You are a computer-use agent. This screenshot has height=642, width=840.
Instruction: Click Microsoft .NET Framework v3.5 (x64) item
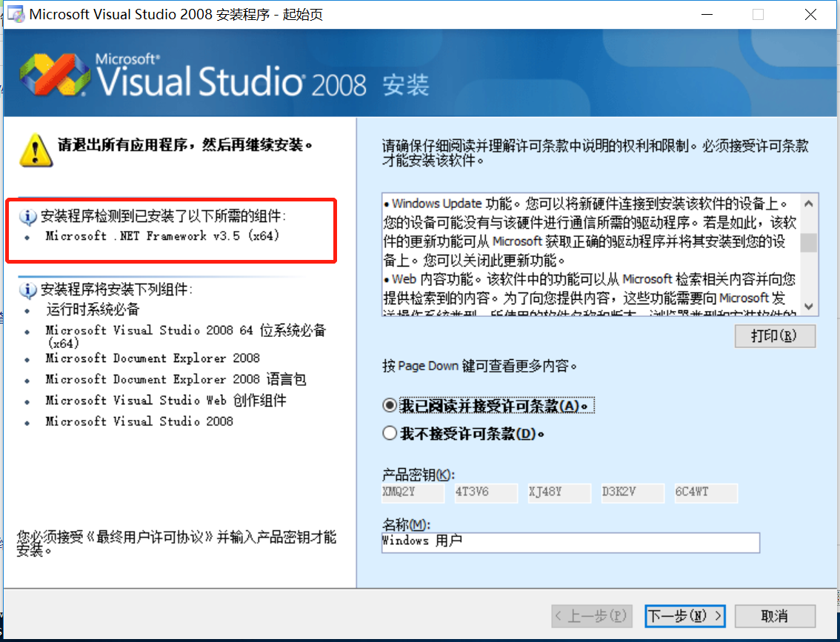pyautogui.click(x=162, y=236)
